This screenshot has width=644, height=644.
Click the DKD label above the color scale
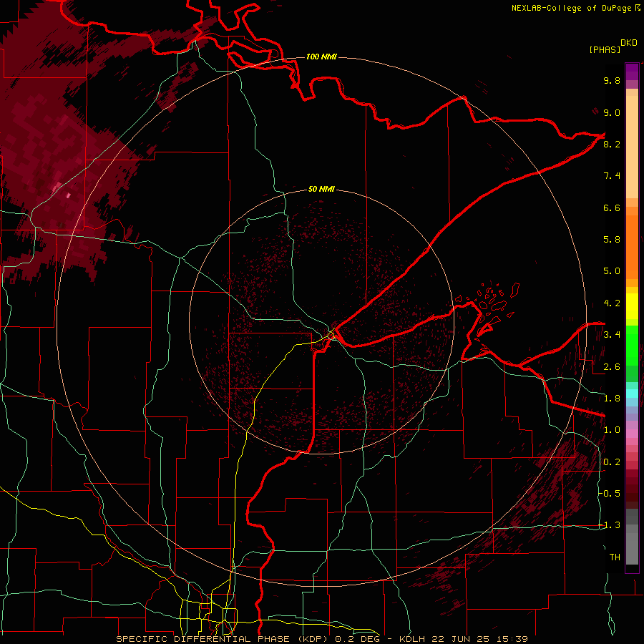pos(629,43)
